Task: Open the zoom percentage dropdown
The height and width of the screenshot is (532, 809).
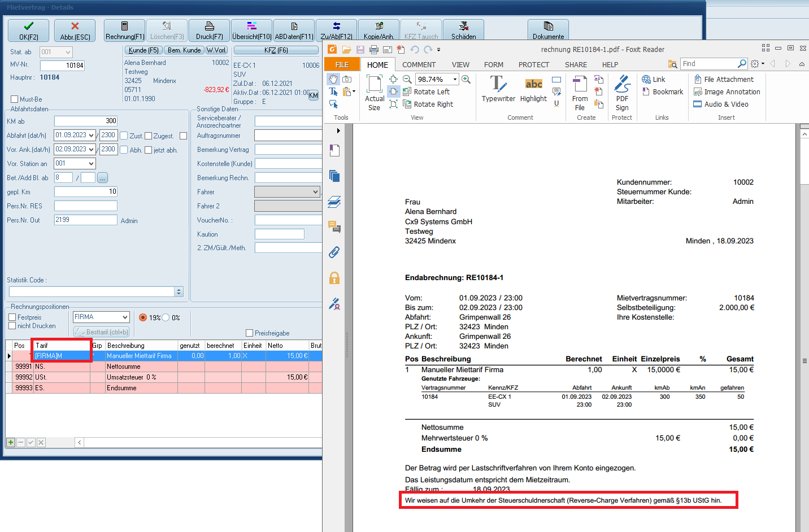Action: [455, 80]
